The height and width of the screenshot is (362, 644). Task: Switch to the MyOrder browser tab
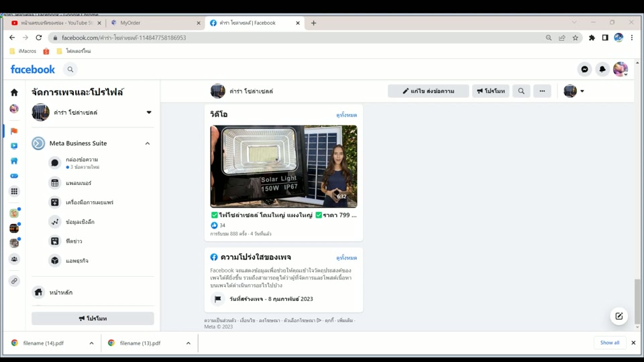tap(154, 23)
